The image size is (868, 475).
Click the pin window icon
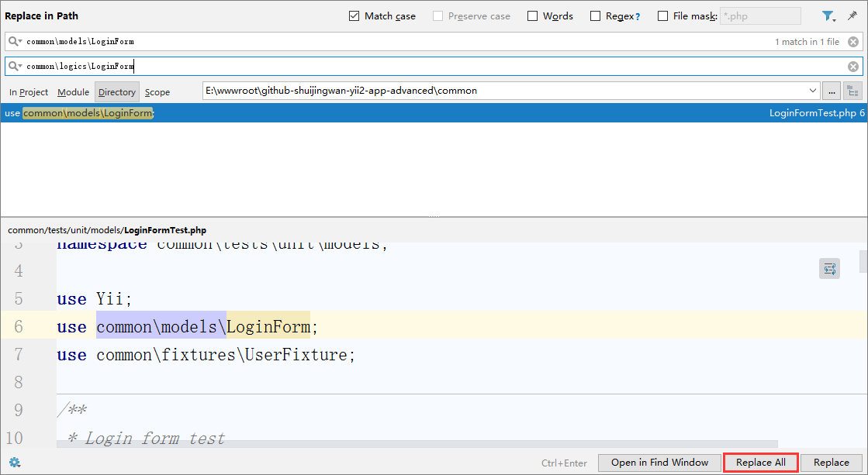point(852,16)
